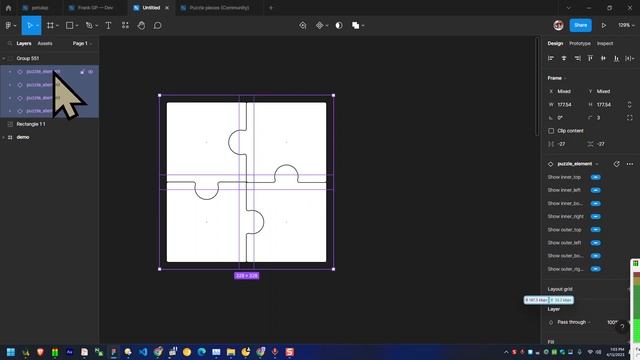
Task: Click the Align vertical centers icon
Action: pyautogui.click(x=603, y=58)
